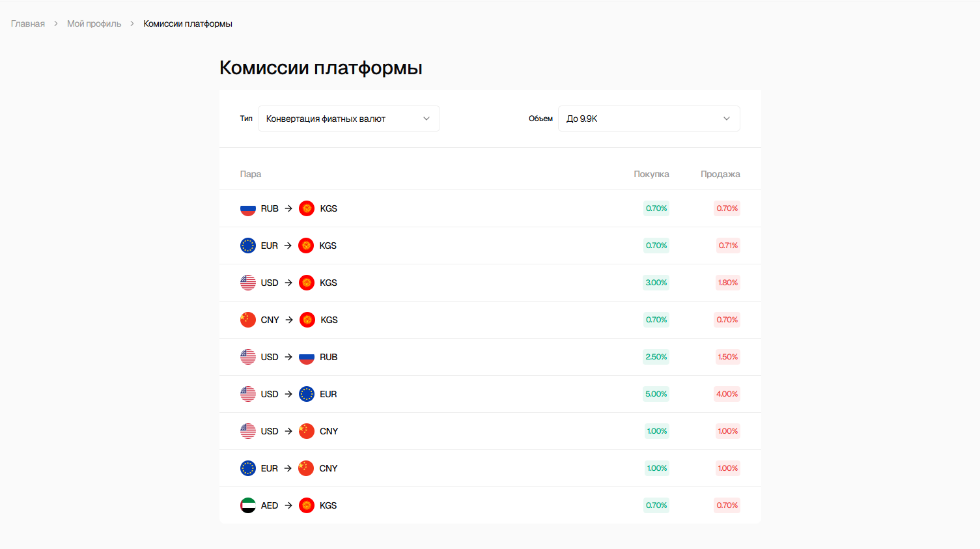
Task: Click the Покупка column header
Action: 651,174
